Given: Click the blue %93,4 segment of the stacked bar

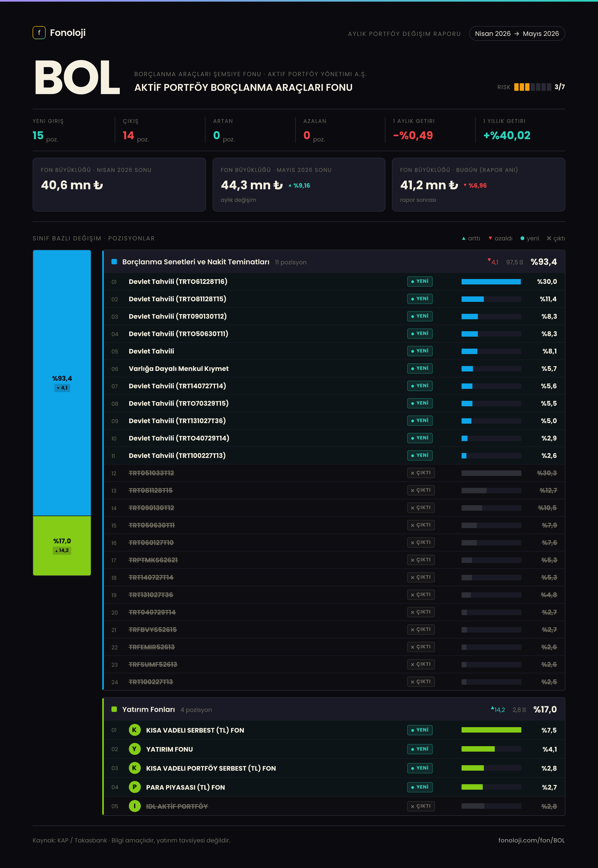Looking at the screenshot, I should tap(62, 383).
